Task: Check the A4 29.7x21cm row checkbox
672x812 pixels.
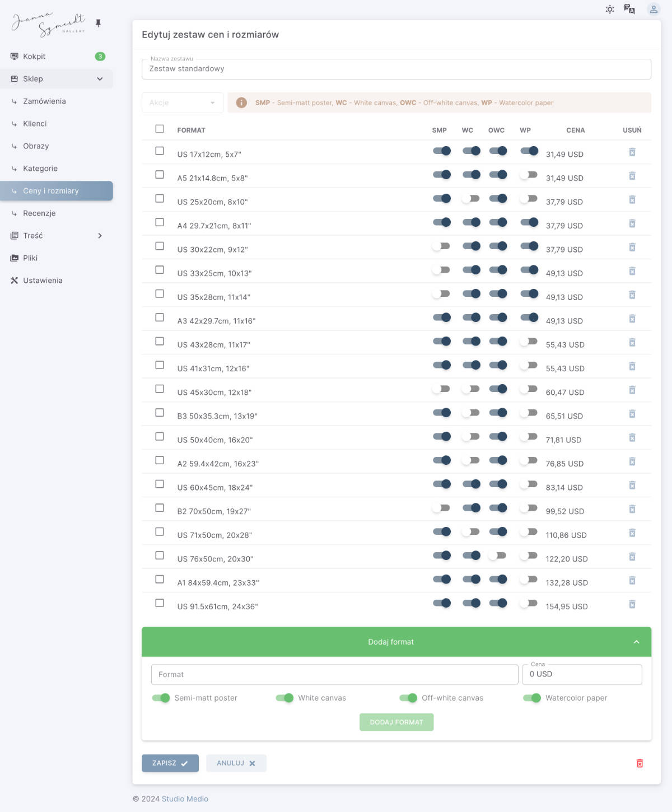Action: click(160, 222)
